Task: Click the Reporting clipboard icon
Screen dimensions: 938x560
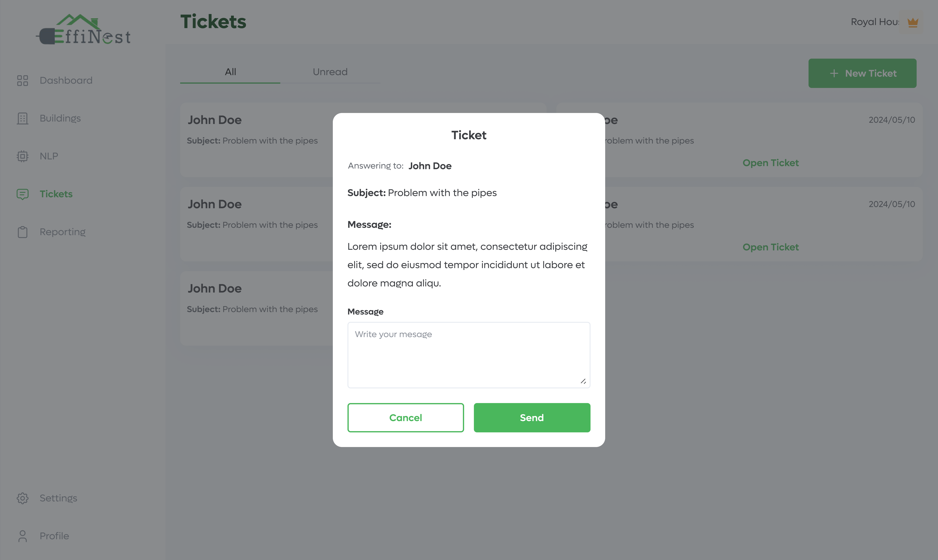Action: tap(23, 232)
